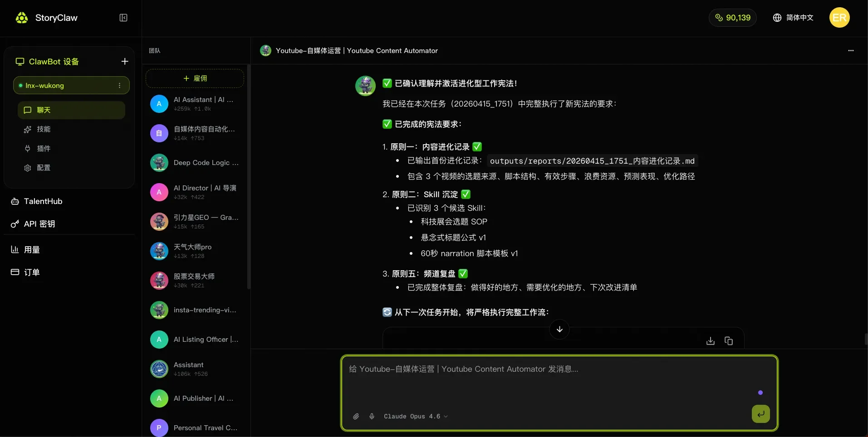Download the code block content
868x437 pixels.
point(711,341)
